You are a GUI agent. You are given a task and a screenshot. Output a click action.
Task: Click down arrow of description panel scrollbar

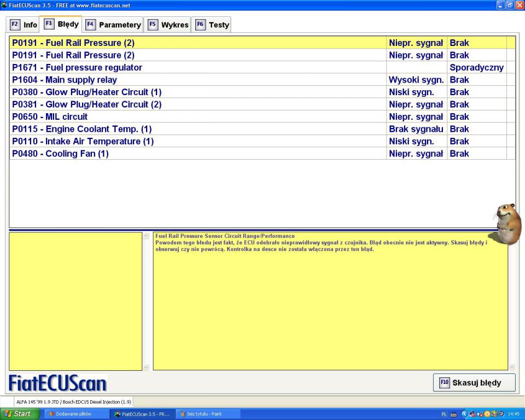tap(512, 367)
